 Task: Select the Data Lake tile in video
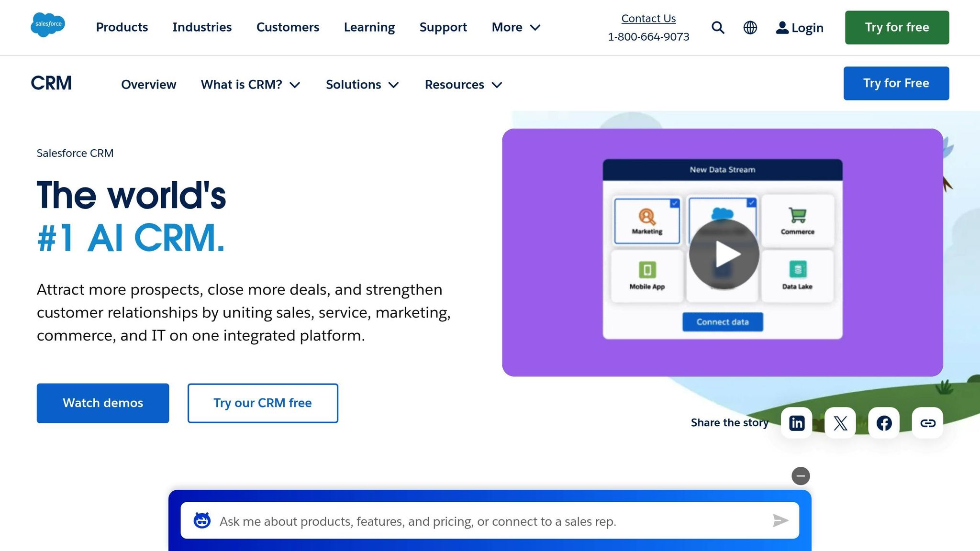pos(798,276)
